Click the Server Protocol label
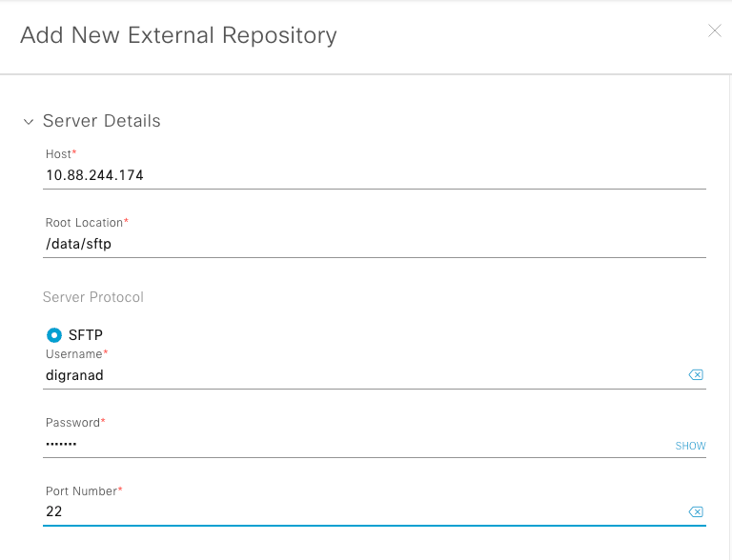Viewport: 732px width, 560px height. click(x=93, y=297)
